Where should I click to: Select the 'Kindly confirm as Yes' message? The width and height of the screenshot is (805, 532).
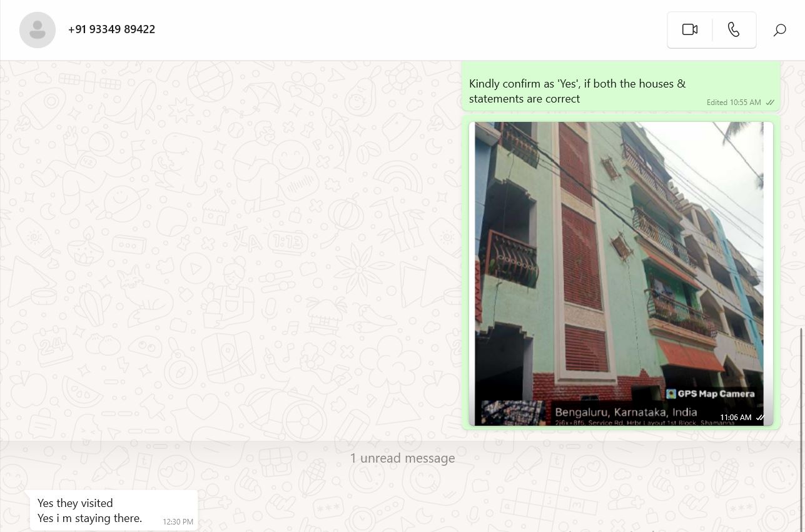click(577, 91)
